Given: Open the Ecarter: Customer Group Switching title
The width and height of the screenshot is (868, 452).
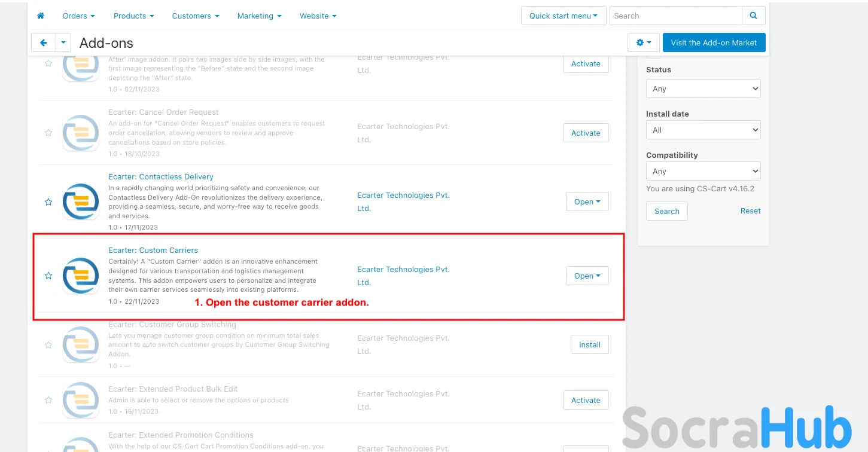Looking at the screenshot, I should point(172,324).
